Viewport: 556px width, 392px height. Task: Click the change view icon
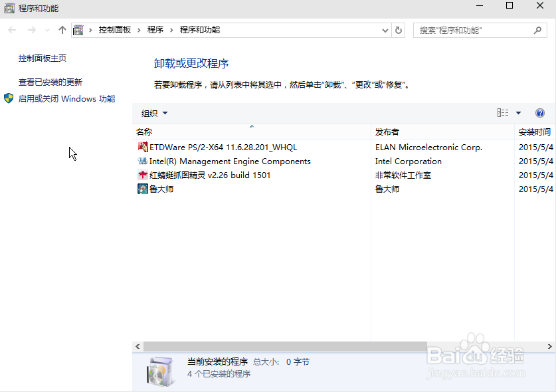point(502,113)
